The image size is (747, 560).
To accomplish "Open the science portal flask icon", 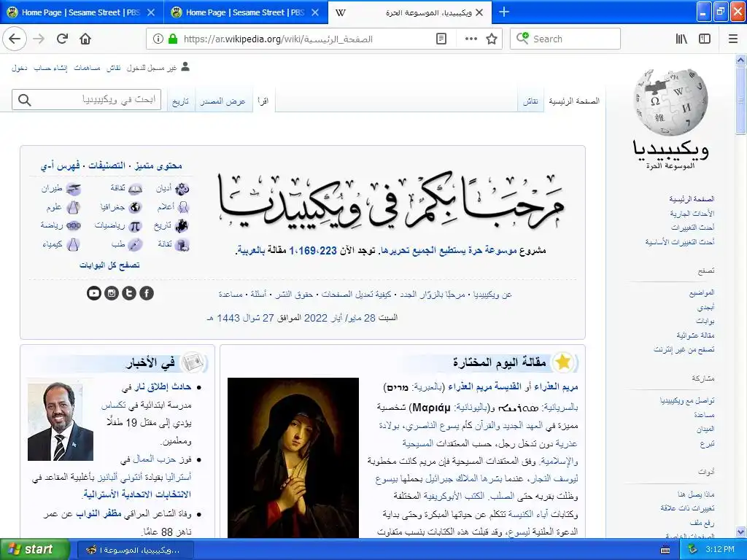I will click(x=73, y=208).
